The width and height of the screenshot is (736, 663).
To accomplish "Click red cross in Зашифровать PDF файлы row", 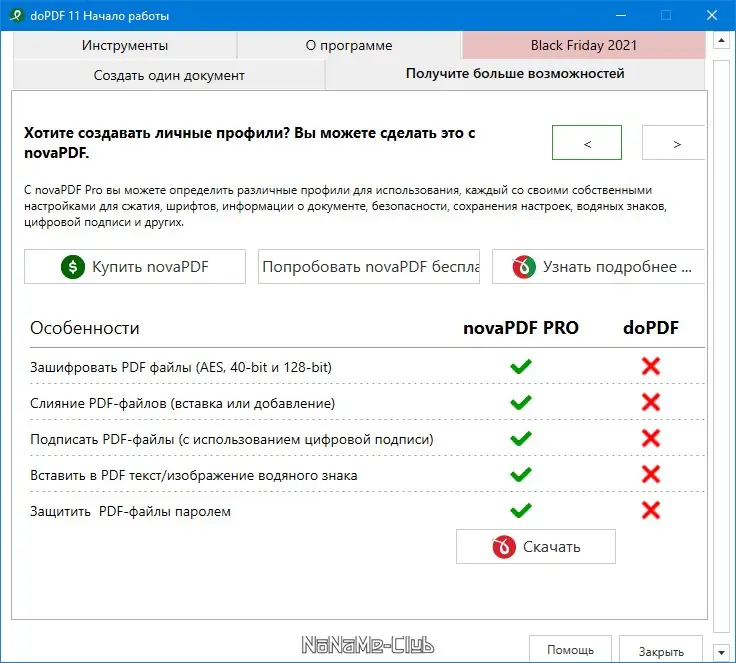I will pyautogui.click(x=651, y=366).
